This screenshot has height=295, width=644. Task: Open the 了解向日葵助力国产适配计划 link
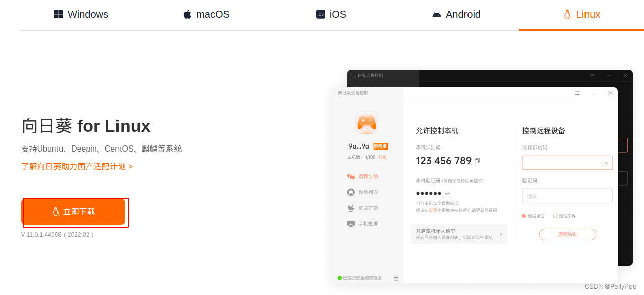point(77,166)
